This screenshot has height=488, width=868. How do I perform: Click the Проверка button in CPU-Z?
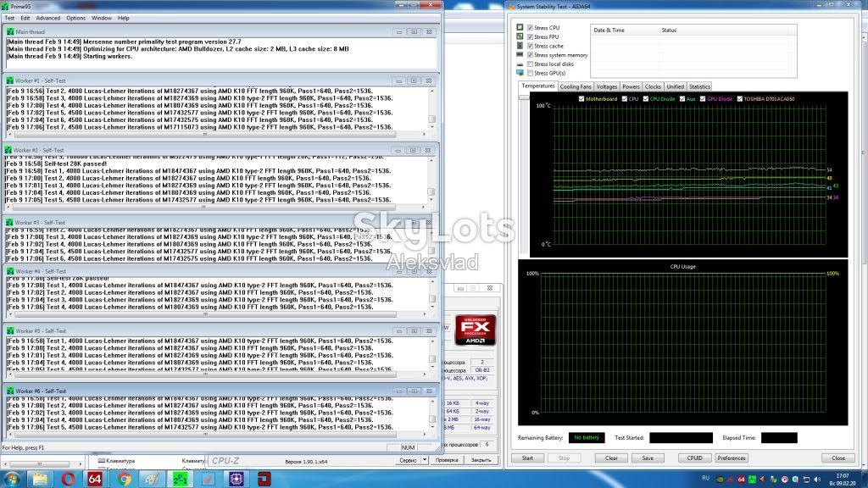pos(447,460)
